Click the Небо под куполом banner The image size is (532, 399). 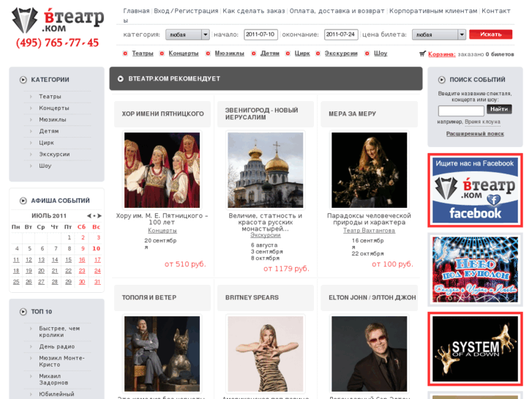click(475, 269)
